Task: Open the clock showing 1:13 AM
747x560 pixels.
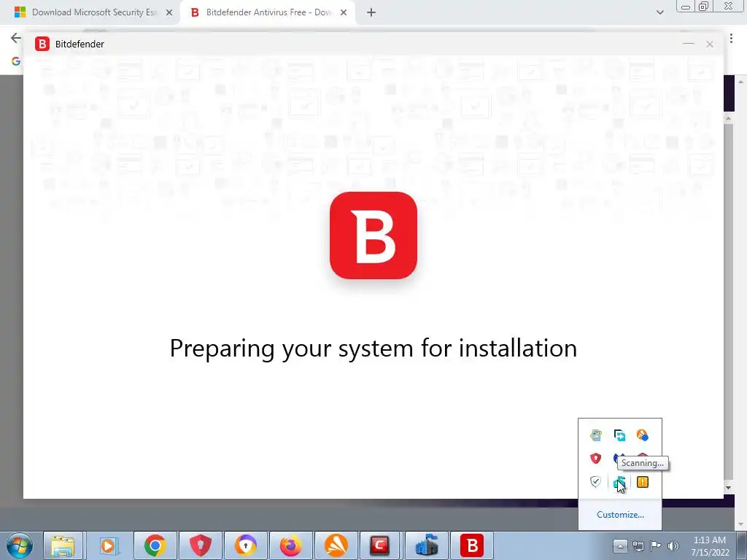Action: pos(710,546)
